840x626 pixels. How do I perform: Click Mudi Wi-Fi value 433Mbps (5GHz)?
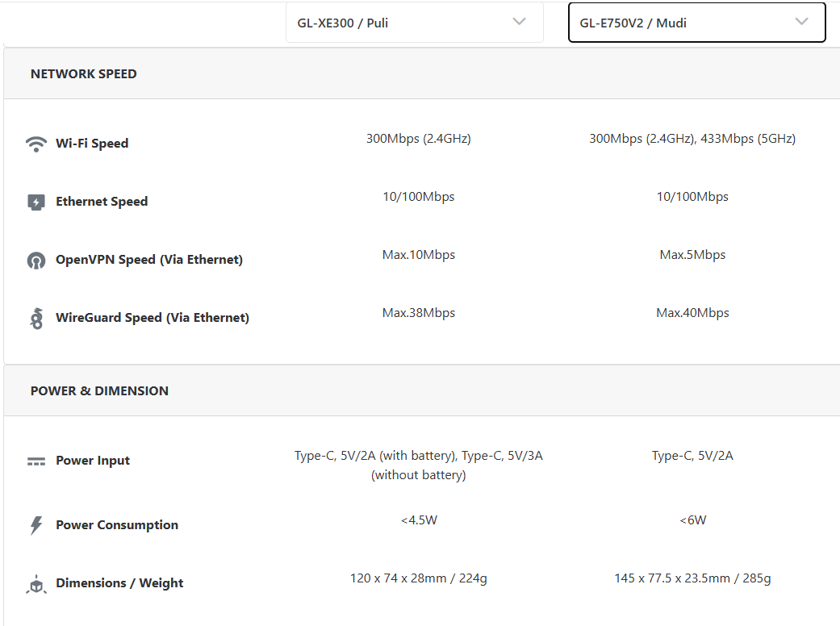pos(748,139)
